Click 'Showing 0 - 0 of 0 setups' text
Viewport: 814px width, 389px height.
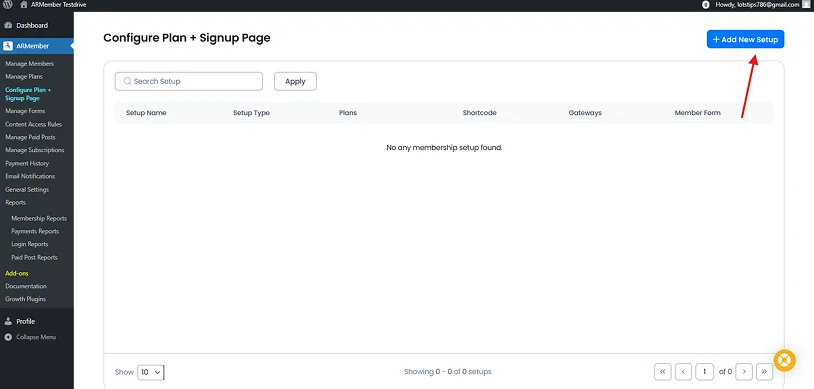[x=447, y=372]
